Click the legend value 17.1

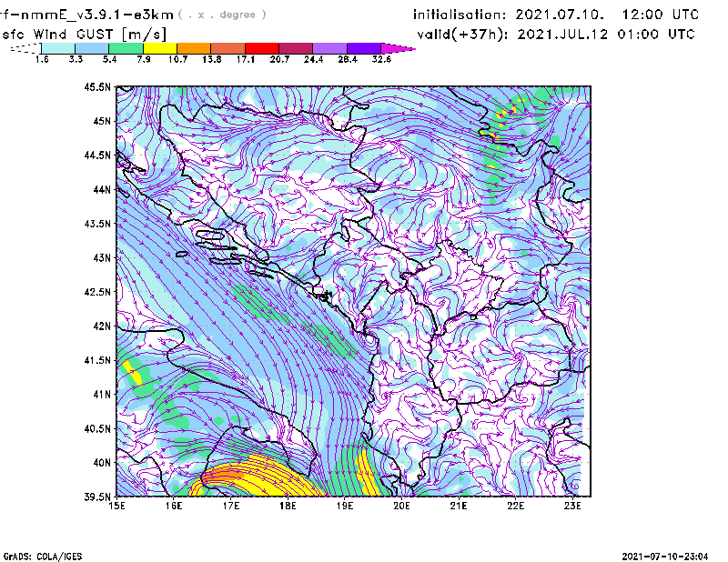(x=246, y=59)
